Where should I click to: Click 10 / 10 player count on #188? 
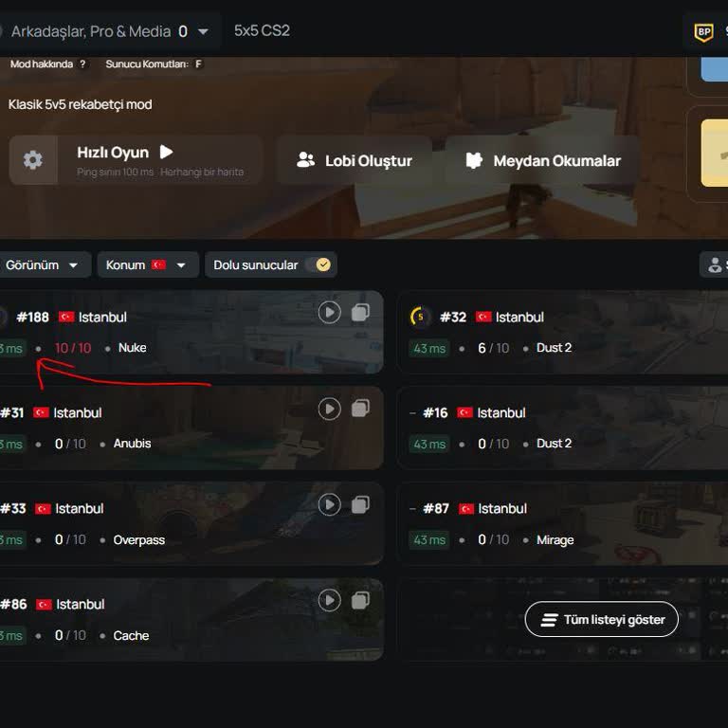click(x=73, y=348)
